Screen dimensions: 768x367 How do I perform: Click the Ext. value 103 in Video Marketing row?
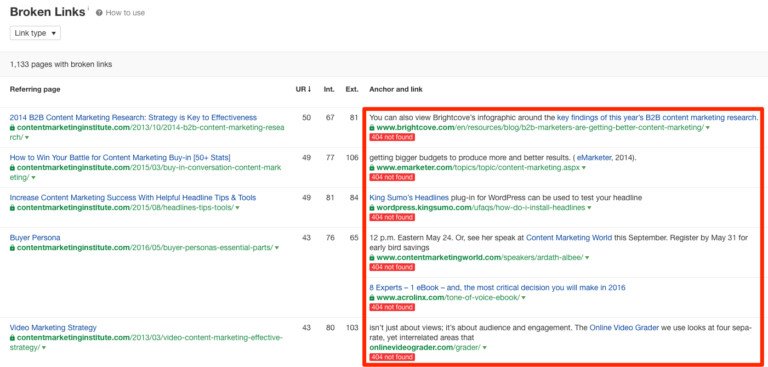click(352, 327)
